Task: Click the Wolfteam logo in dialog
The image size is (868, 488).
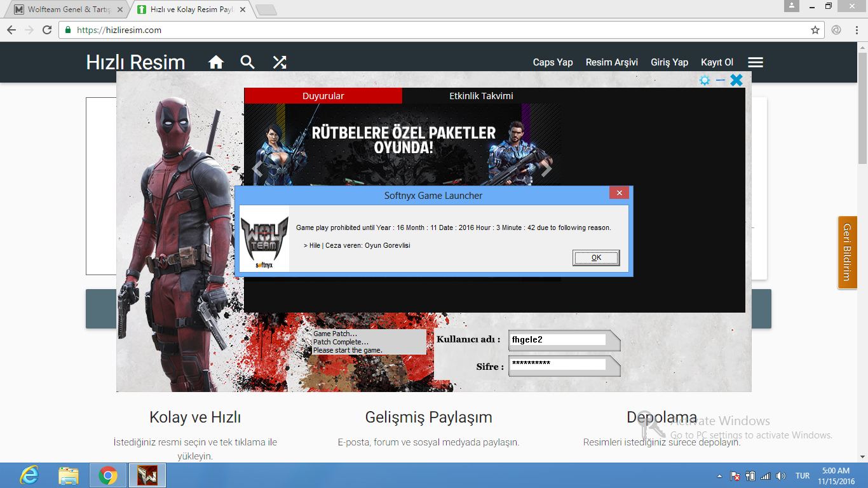Action: (264, 238)
